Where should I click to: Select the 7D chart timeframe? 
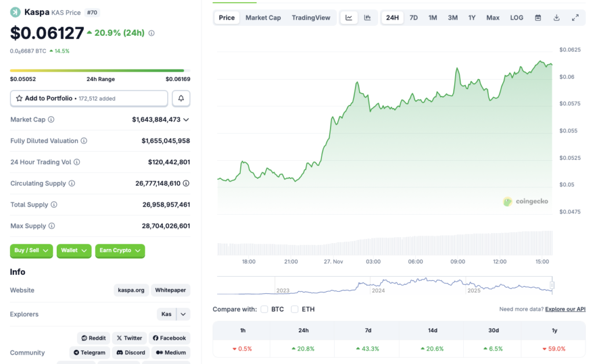[x=413, y=17]
